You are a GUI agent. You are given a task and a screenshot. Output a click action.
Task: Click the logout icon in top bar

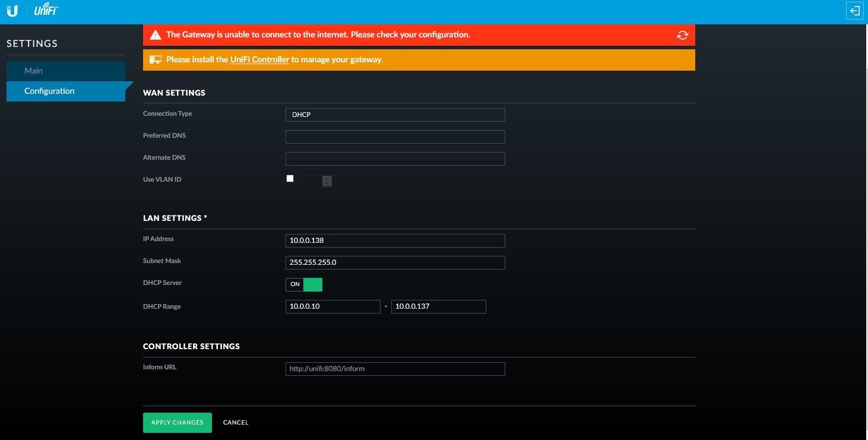point(854,11)
